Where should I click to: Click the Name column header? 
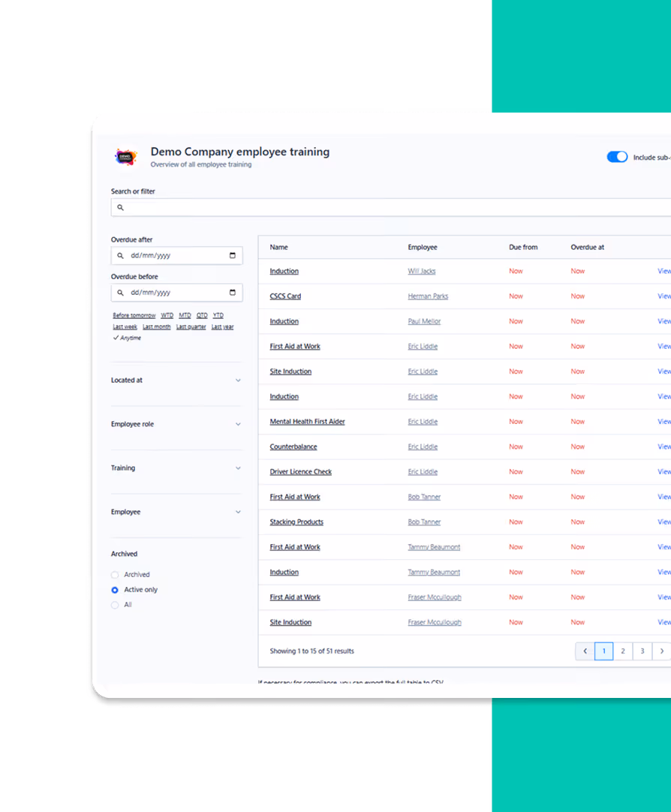[278, 247]
